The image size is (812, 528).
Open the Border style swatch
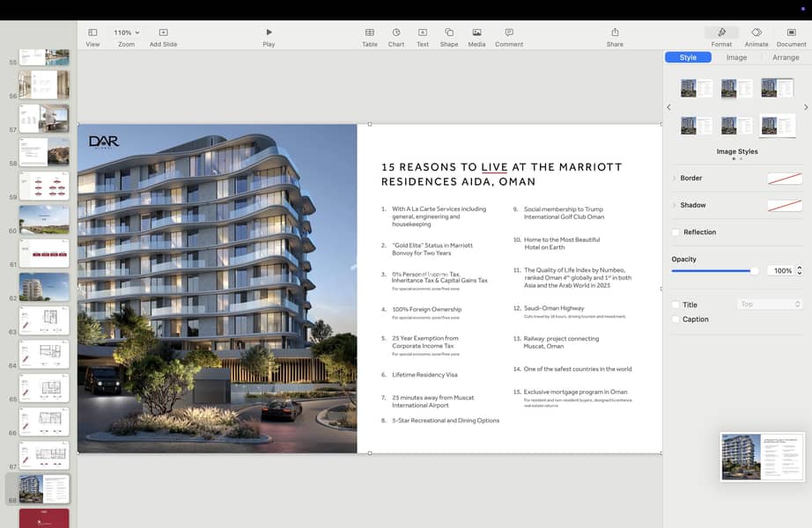point(785,179)
